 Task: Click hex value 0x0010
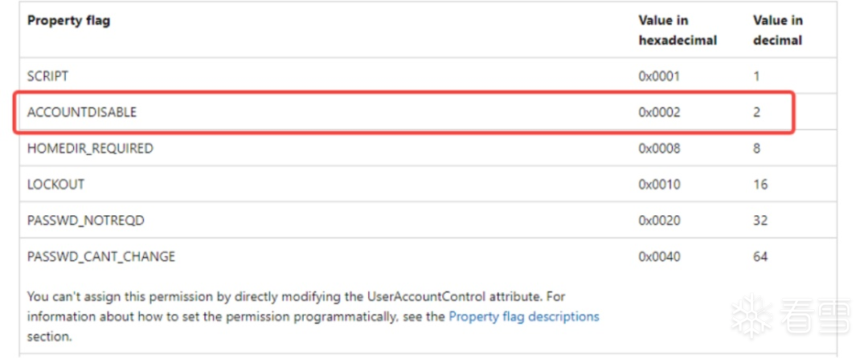click(659, 185)
